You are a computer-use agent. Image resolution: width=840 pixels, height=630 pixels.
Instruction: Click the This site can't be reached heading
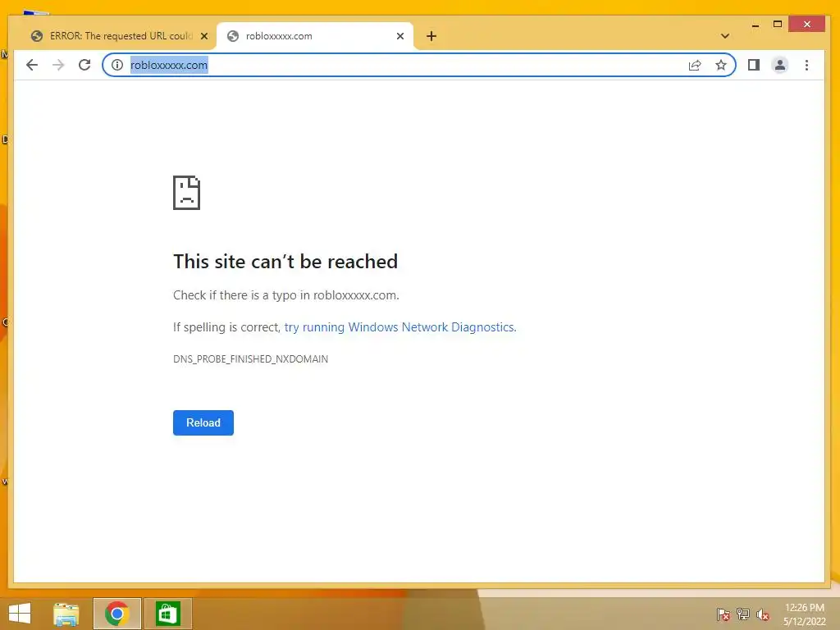(x=285, y=262)
